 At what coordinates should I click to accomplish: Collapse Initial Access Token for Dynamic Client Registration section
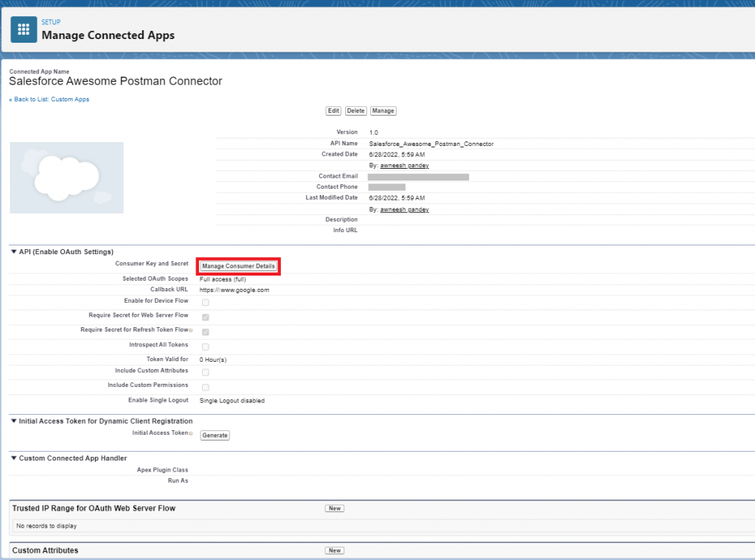[x=14, y=421]
